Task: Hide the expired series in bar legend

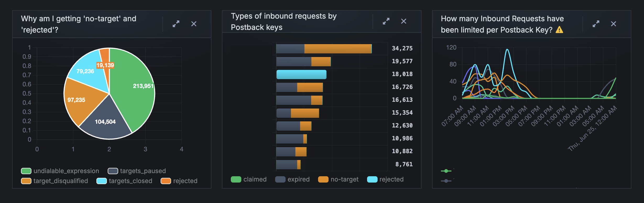Action: [x=292, y=179]
